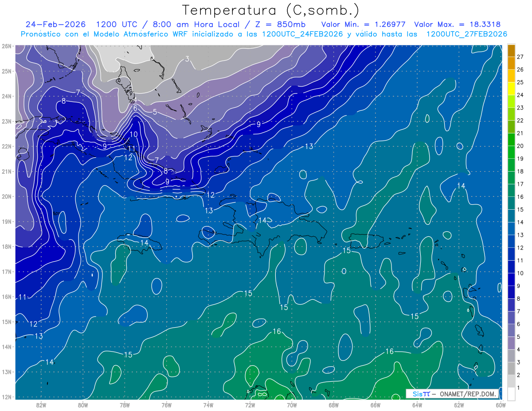Click the "18N" latitude axis label
Image resolution: width=532 pixels, height=411 pixels.
point(6,247)
